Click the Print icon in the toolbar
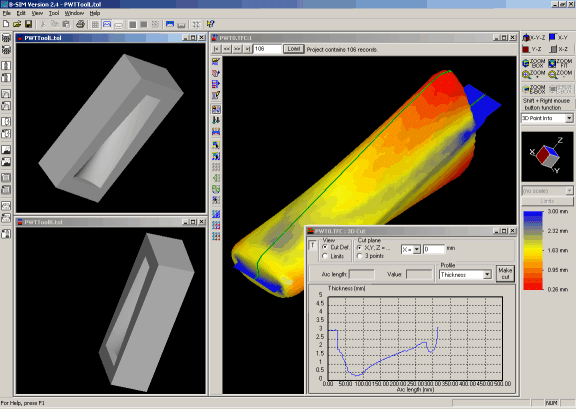 [x=80, y=24]
